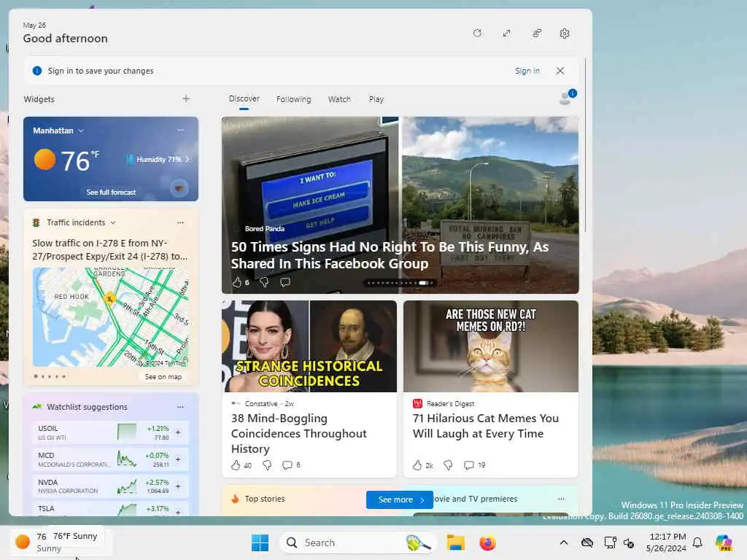Switch to the Following tab
747x560 pixels.
tap(293, 99)
